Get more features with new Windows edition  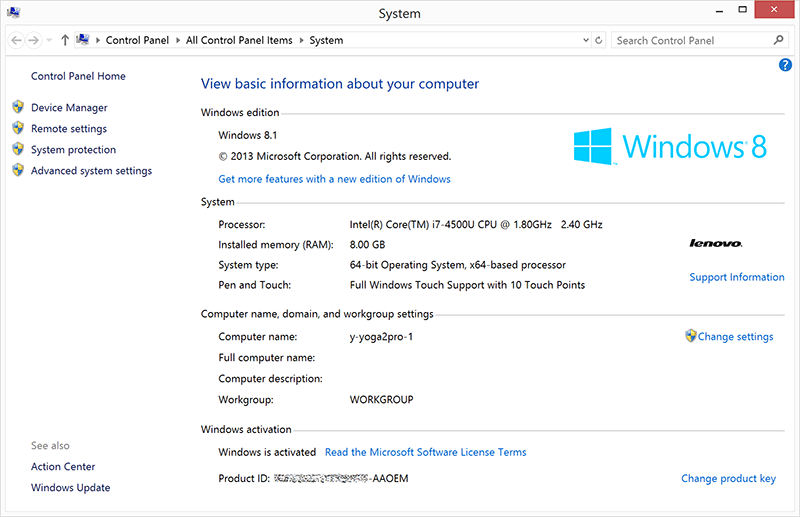335,179
